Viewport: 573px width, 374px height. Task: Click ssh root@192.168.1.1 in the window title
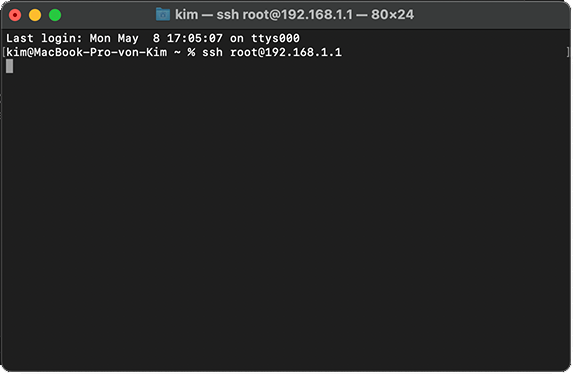pos(285,15)
